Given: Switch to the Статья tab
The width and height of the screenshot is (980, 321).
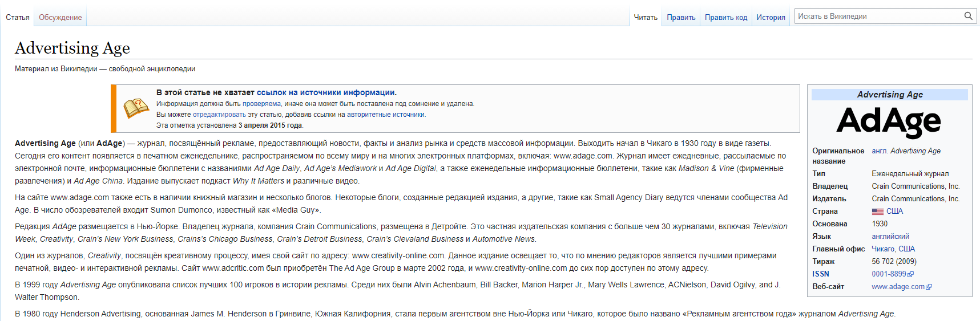Looking at the screenshot, I should tap(18, 18).
